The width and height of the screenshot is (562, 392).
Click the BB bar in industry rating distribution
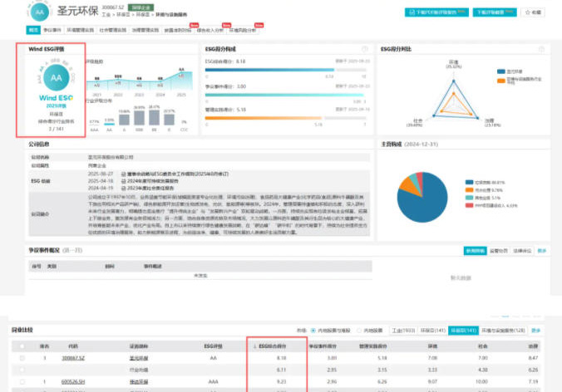tap(154, 117)
